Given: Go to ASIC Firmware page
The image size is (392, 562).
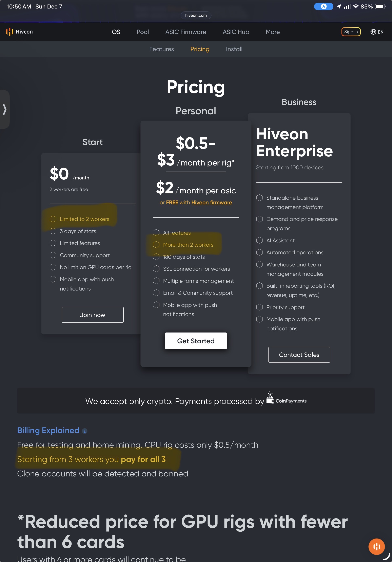Looking at the screenshot, I should point(186,32).
